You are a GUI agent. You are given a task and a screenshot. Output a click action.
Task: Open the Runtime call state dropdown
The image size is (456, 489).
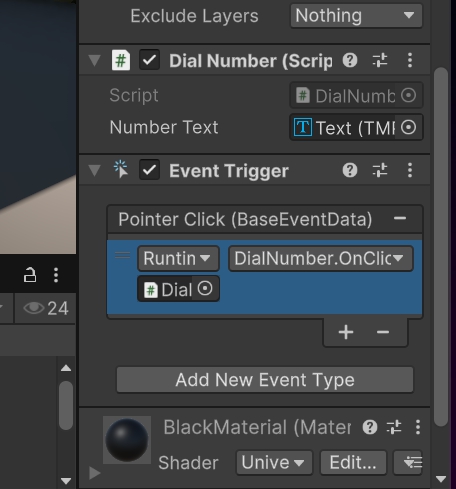[x=178, y=258]
